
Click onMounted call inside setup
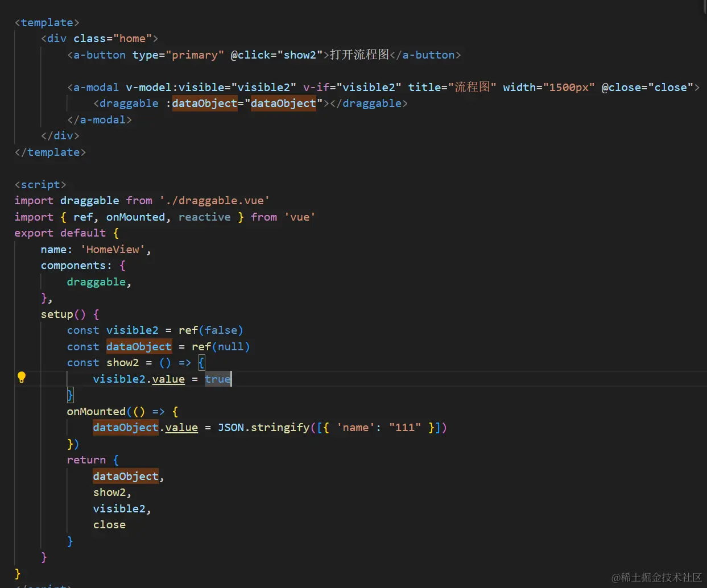[x=96, y=412]
